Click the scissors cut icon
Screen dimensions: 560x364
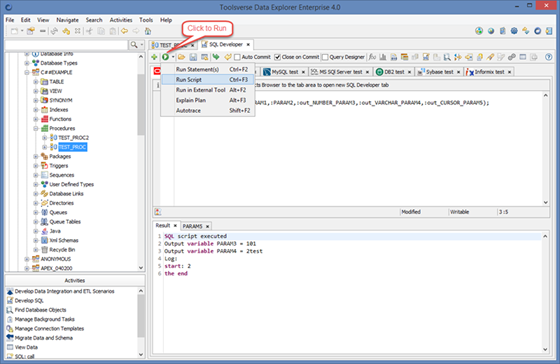pyautogui.click(x=89, y=31)
